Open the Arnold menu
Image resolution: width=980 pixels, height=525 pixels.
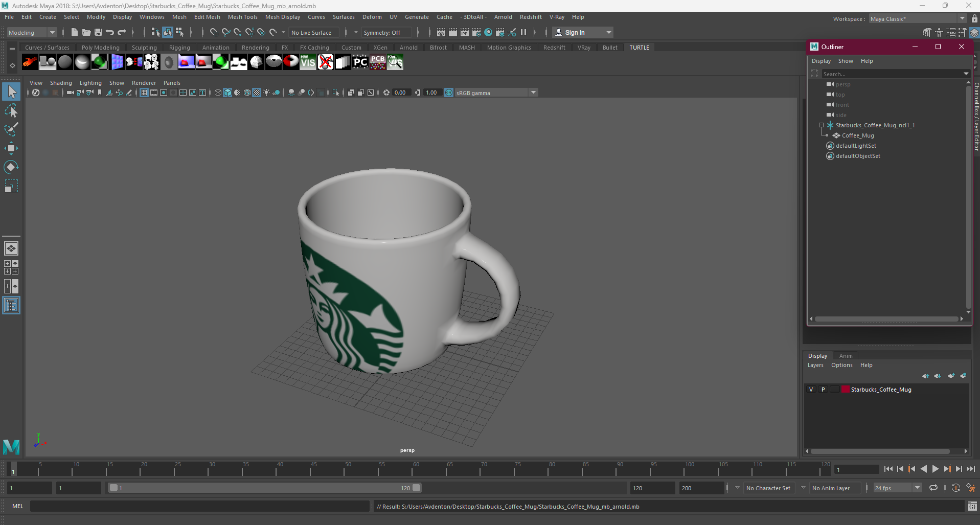coord(503,17)
